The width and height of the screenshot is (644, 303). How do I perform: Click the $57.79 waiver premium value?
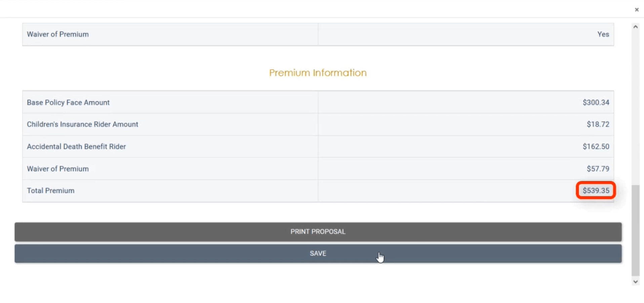(598, 169)
